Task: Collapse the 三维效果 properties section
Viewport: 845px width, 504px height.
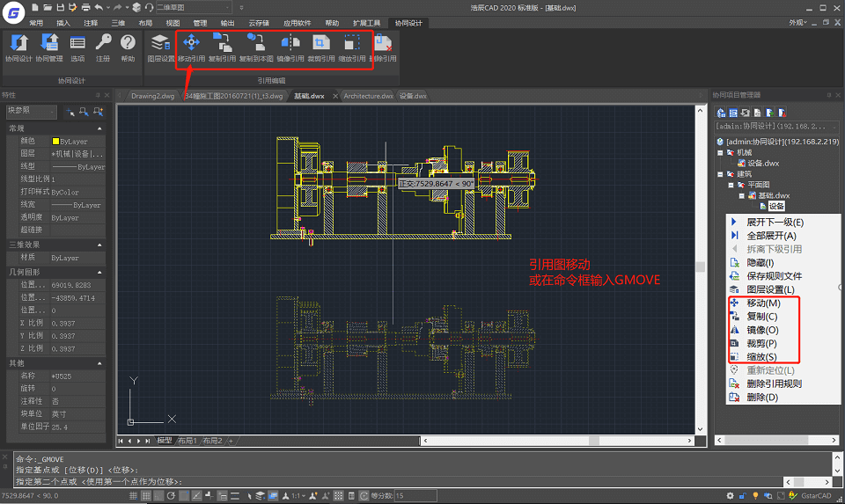Action: coord(99,245)
